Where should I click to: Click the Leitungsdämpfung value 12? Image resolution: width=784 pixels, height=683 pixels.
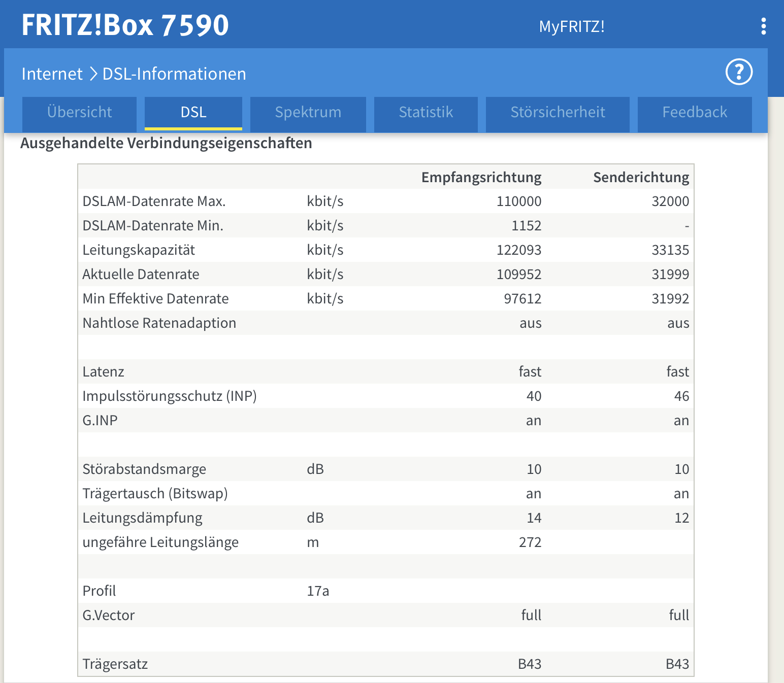(x=681, y=518)
